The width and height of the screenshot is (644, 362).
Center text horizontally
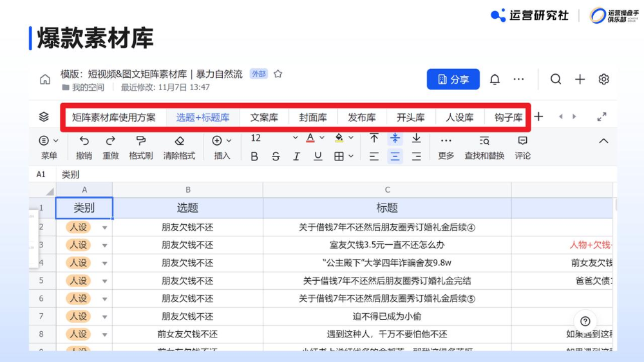click(395, 157)
